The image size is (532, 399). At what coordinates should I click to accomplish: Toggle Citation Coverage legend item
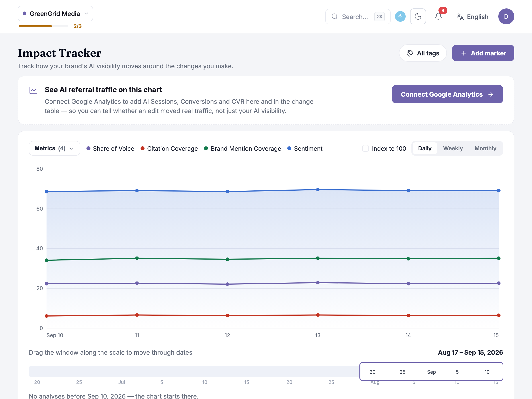(x=169, y=149)
